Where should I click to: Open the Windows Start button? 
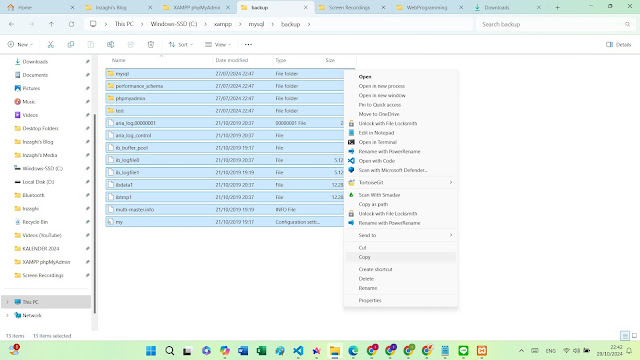pyautogui.click(x=151, y=351)
